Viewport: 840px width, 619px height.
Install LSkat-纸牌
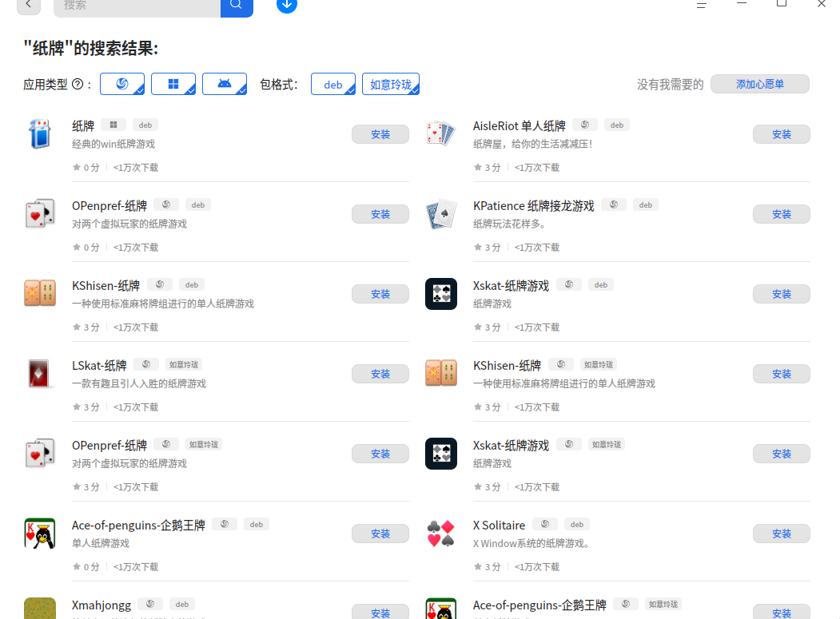(380, 374)
